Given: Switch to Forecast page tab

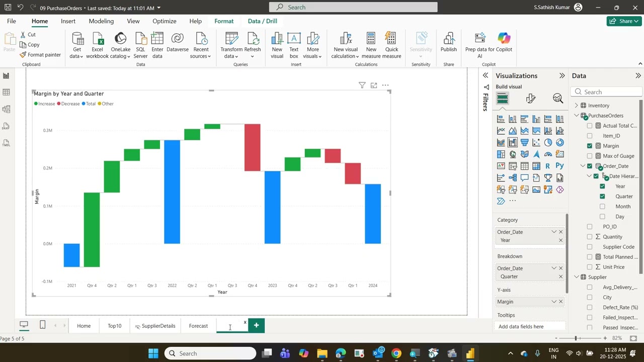Looking at the screenshot, I should click(198, 326).
